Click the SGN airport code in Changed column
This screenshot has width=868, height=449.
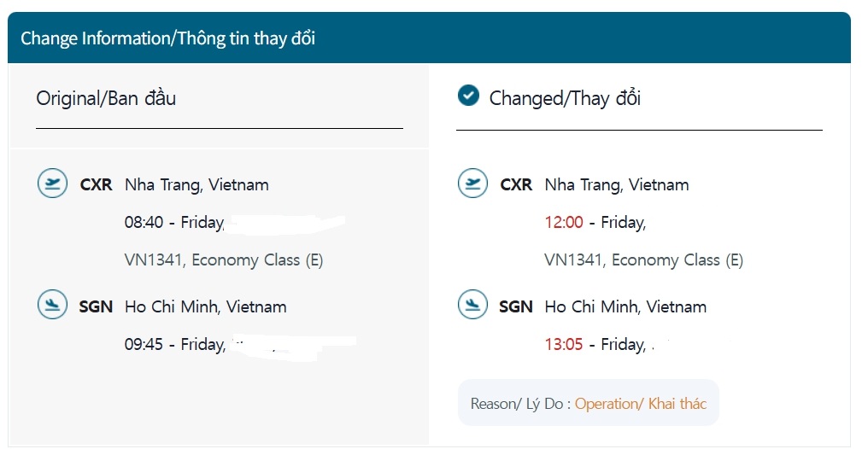click(x=516, y=307)
